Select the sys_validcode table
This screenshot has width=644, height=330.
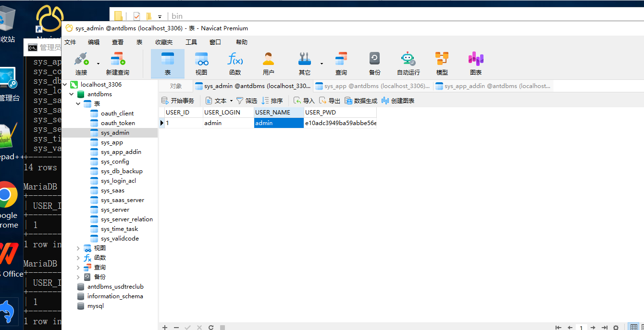(120, 239)
